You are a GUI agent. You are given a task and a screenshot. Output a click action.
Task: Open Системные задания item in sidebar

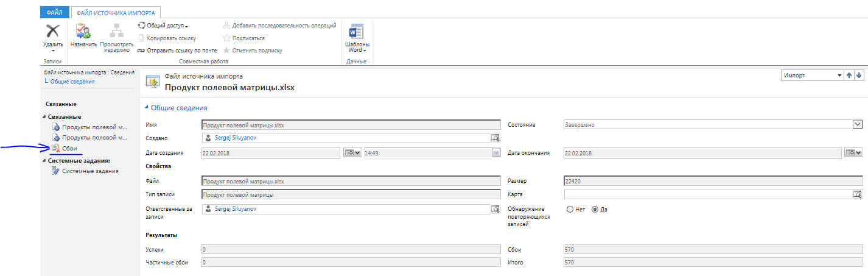(90, 171)
